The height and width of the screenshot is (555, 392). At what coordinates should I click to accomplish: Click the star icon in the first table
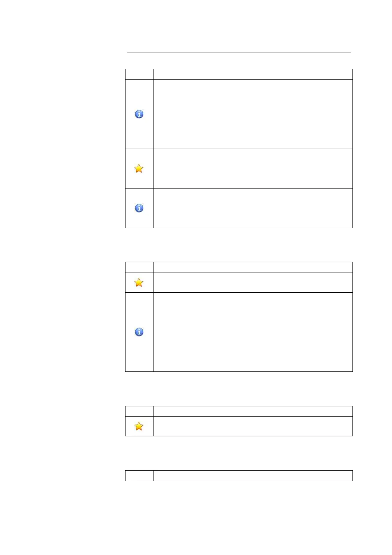[x=139, y=168]
